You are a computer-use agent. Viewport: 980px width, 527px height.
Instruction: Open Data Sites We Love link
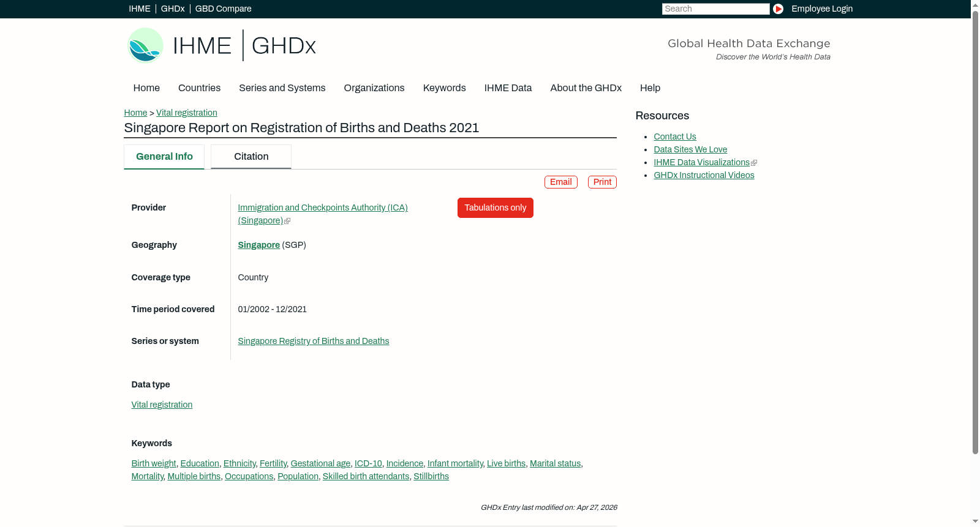690,149
